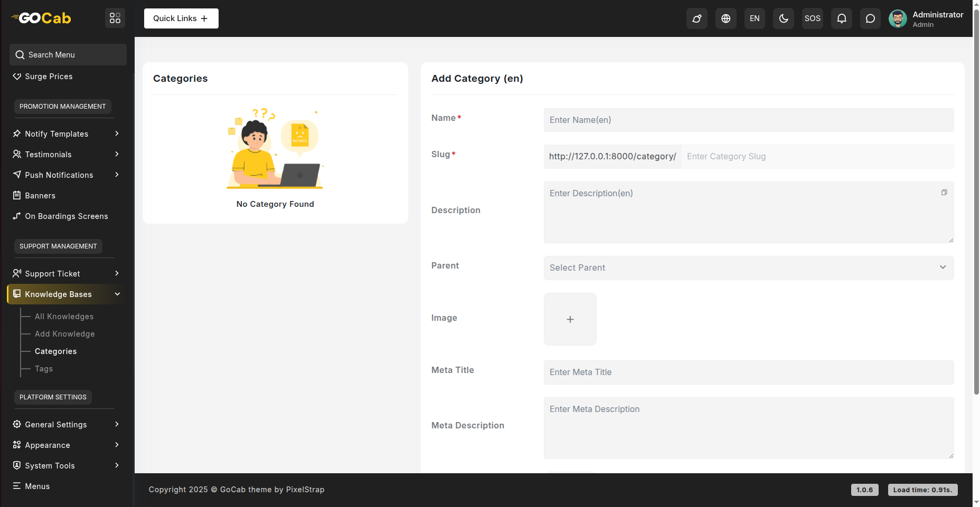This screenshot has width=980, height=507.
Task: Open the Banners menu item
Action: (x=40, y=196)
